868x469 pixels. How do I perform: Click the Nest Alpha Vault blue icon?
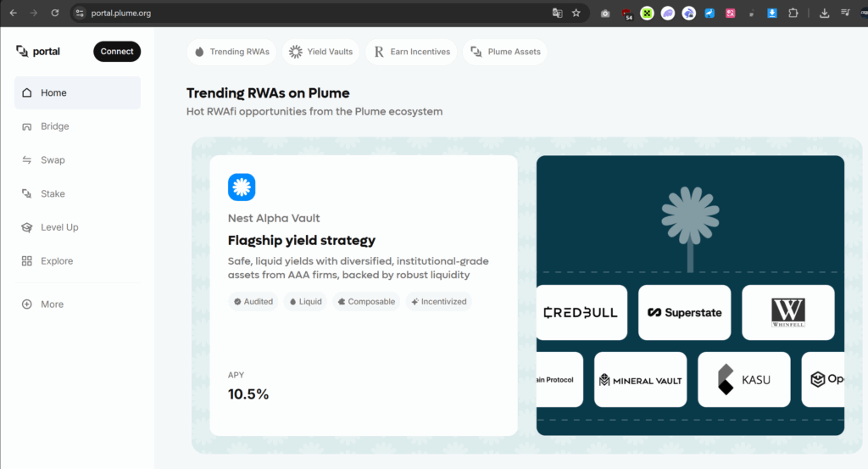click(242, 187)
